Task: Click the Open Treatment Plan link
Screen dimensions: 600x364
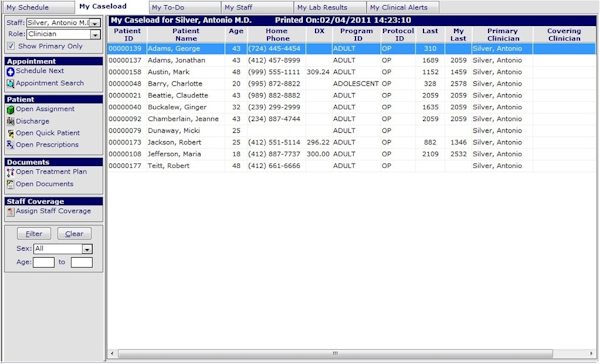Action: pyautogui.click(x=51, y=172)
